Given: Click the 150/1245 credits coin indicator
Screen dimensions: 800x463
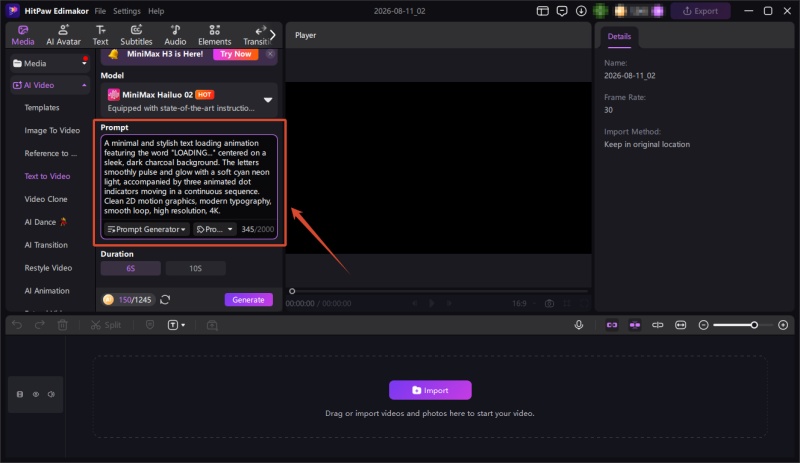Looking at the screenshot, I should pos(128,300).
